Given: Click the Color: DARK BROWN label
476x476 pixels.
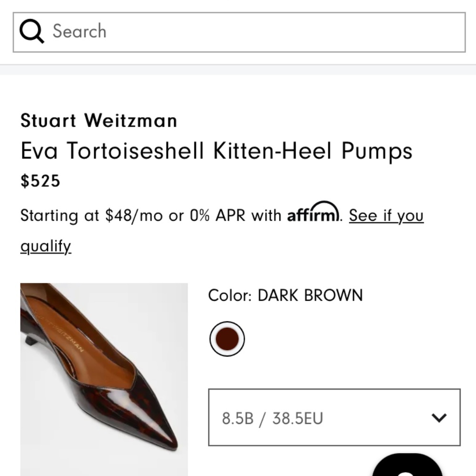Looking at the screenshot, I should tap(285, 295).
